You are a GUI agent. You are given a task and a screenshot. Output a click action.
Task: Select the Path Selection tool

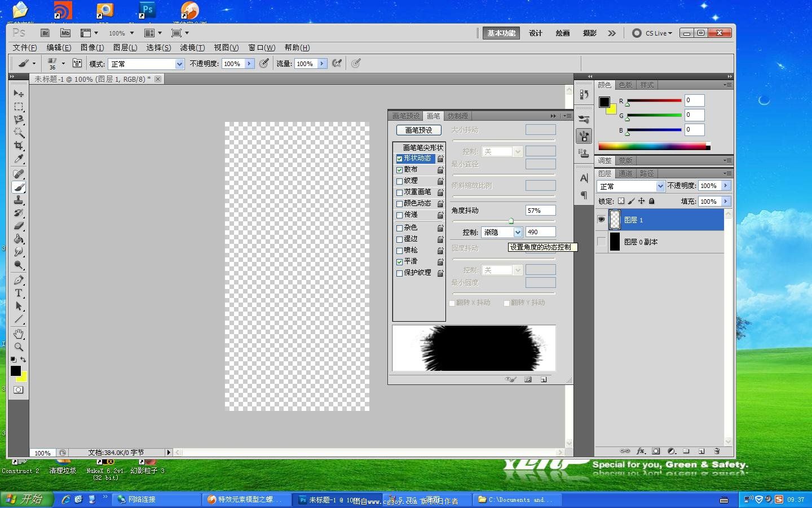(19, 306)
